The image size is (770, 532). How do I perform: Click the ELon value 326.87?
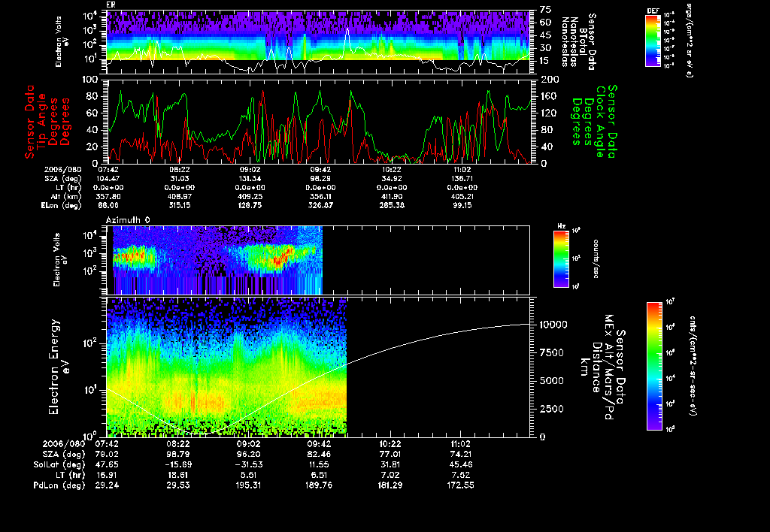pos(321,206)
